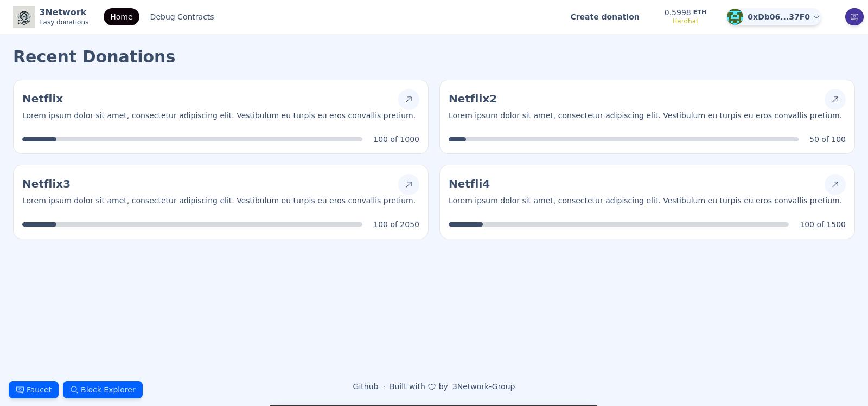Visit the Github link in footer
The height and width of the screenshot is (406, 868).
(x=366, y=386)
